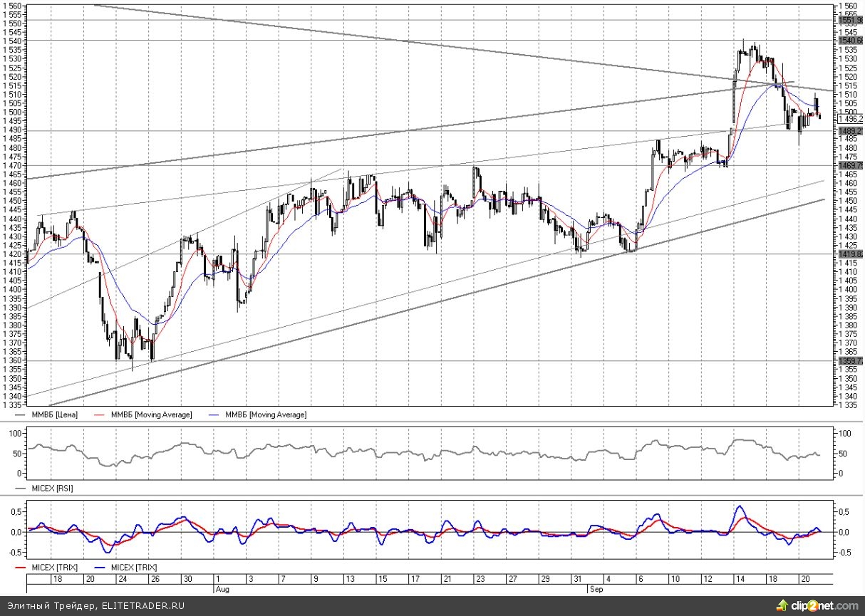This screenshot has height=616, width=865.
Task: Click the 1469.75 price level label
Action: pos(849,166)
